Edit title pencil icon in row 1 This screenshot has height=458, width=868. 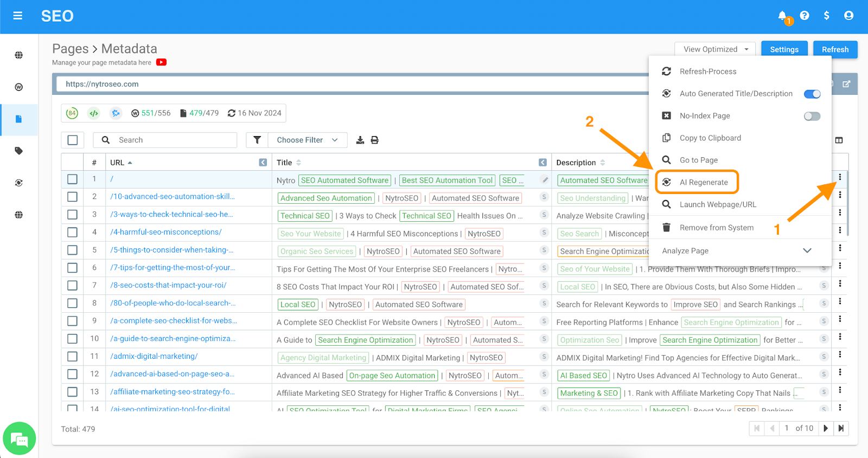545,180
